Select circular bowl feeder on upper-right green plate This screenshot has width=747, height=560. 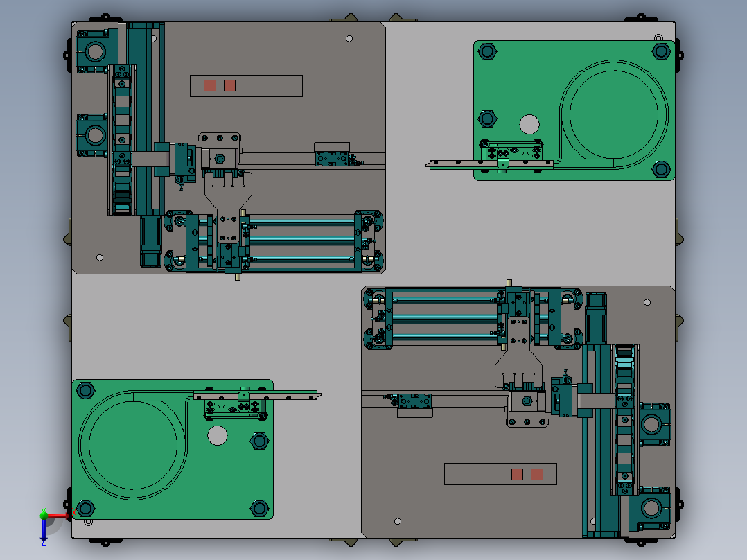coord(614,114)
